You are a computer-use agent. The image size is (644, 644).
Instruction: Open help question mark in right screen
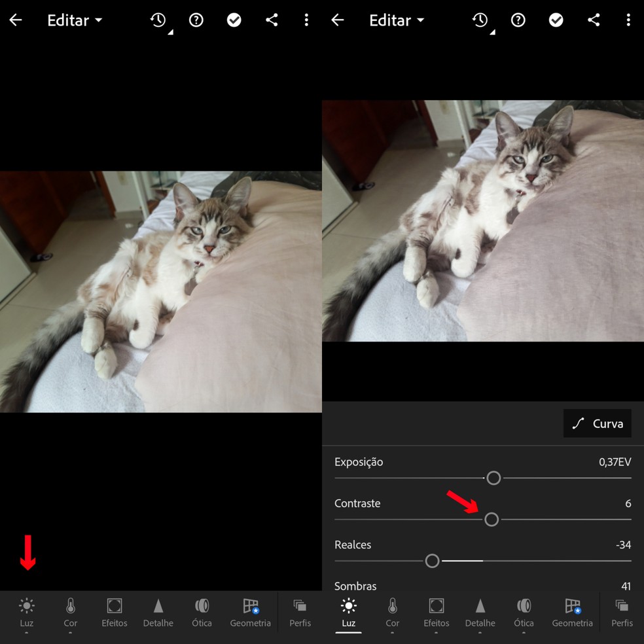[x=518, y=20]
